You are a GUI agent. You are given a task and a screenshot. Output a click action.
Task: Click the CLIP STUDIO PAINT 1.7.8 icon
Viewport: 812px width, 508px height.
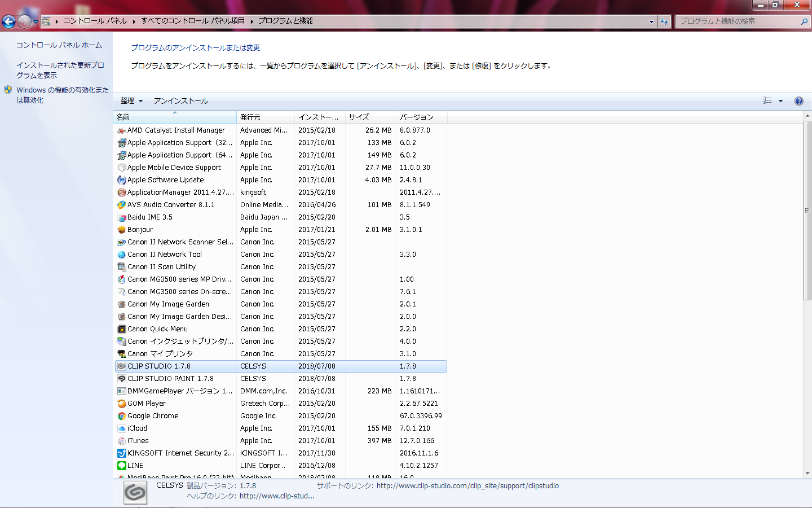click(x=121, y=379)
